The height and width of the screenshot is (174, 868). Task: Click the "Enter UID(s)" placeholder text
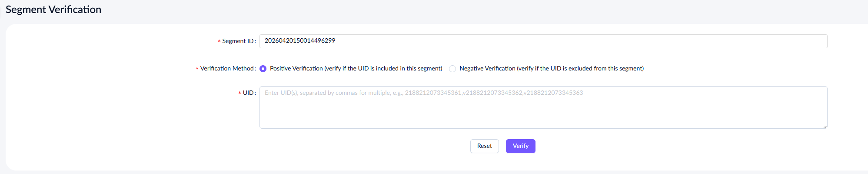(x=281, y=93)
